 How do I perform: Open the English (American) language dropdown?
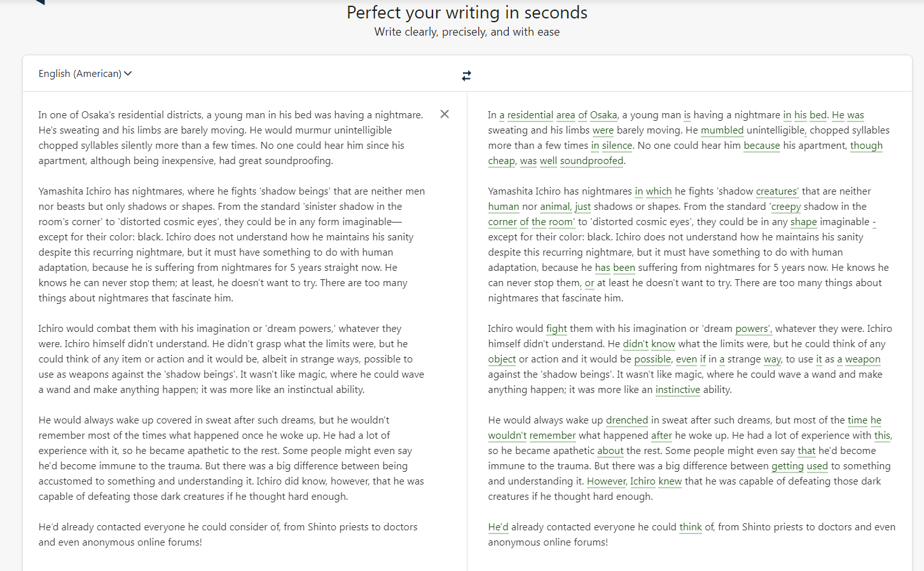coord(85,74)
